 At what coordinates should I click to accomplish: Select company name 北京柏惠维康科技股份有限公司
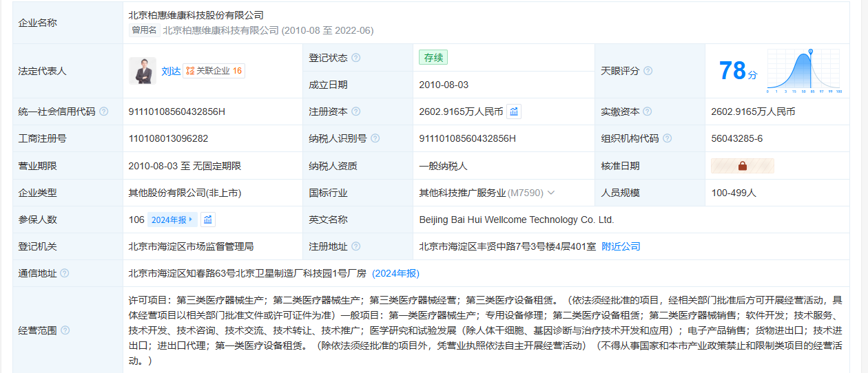[x=196, y=15]
